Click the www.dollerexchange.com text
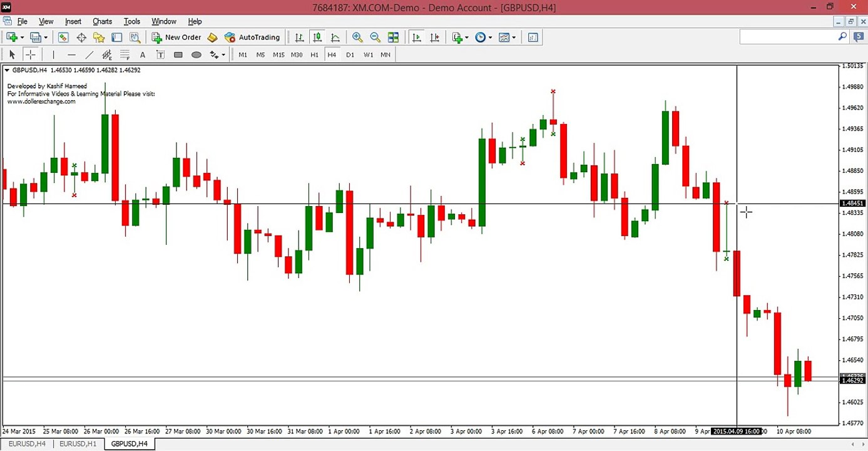 (41, 101)
